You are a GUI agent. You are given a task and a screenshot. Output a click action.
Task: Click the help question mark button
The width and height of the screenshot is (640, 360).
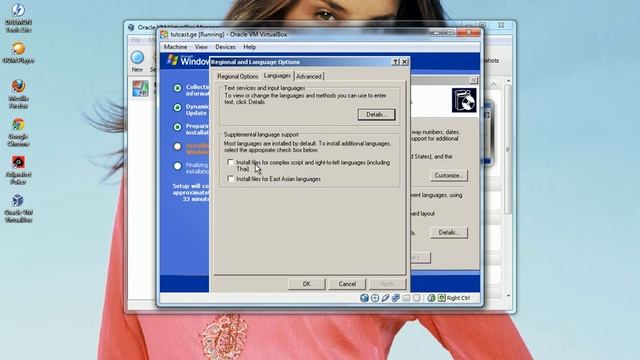(x=396, y=62)
